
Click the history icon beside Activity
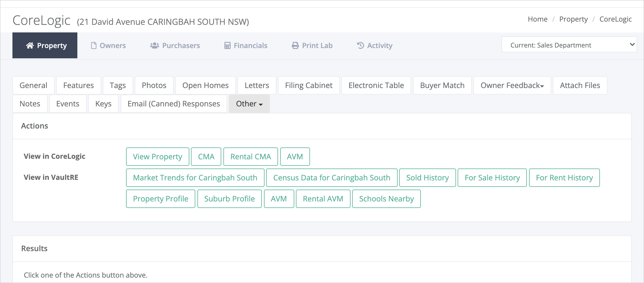361,45
